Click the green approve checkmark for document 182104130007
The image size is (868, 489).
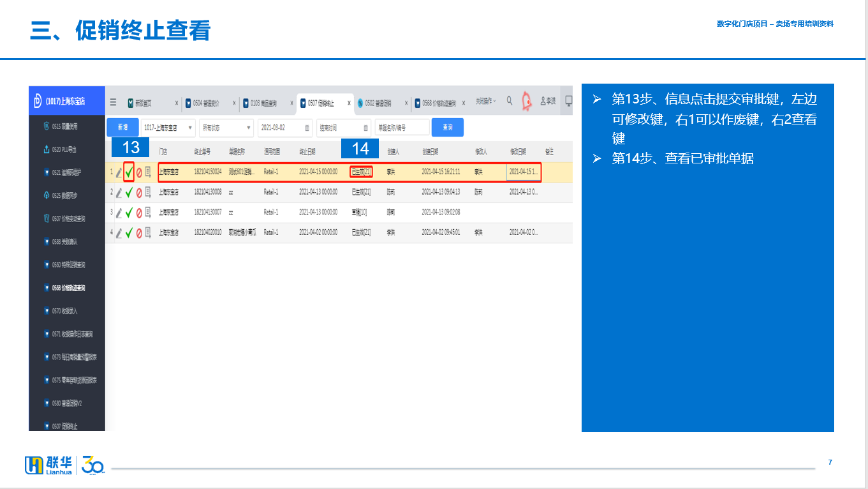pos(129,213)
